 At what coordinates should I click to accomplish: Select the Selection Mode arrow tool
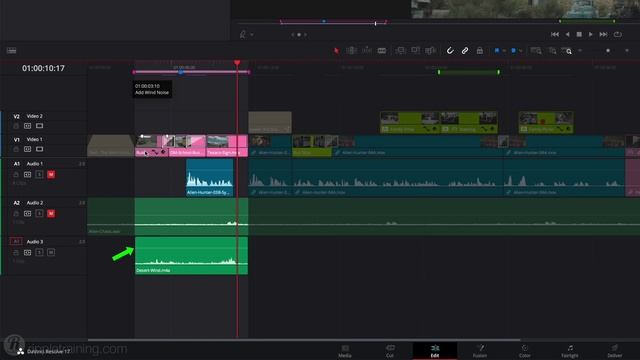click(x=336, y=51)
